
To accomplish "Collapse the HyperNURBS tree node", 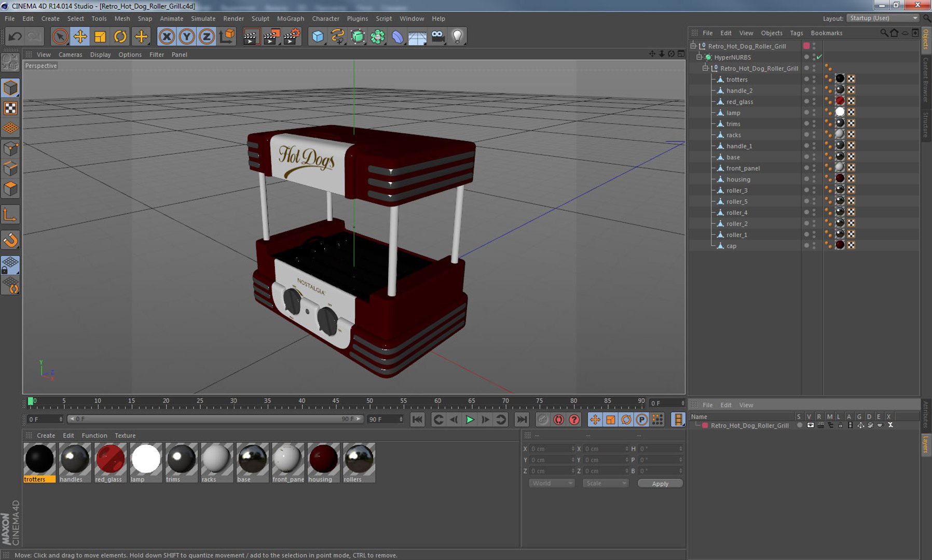I will 700,57.
